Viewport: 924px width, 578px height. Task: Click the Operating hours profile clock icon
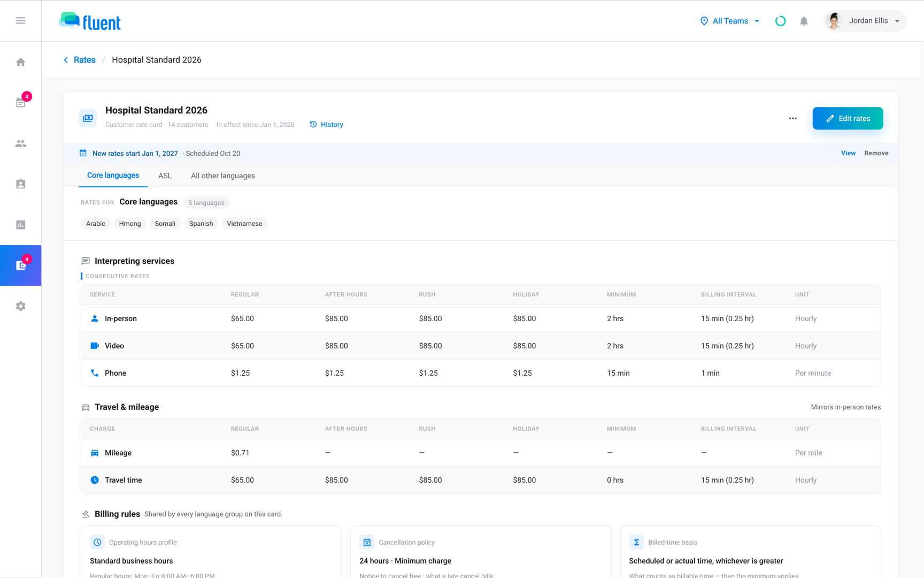97,542
